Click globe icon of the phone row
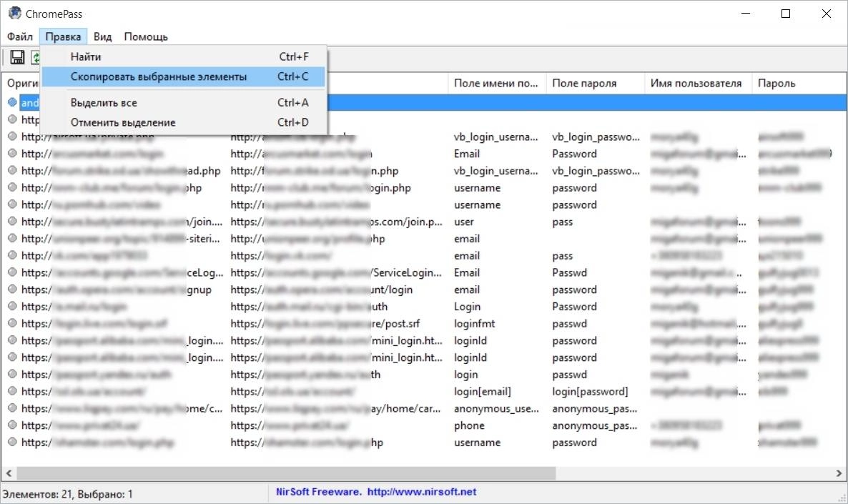 click(x=12, y=425)
